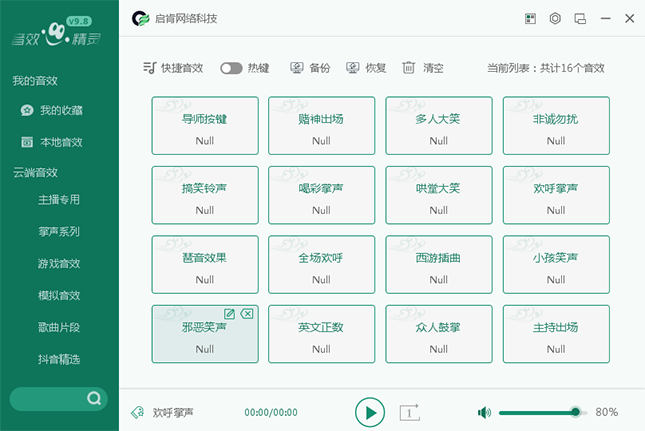645x431 pixels.
Task: Click the 恢复 button label
Action: (x=376, y=68)
